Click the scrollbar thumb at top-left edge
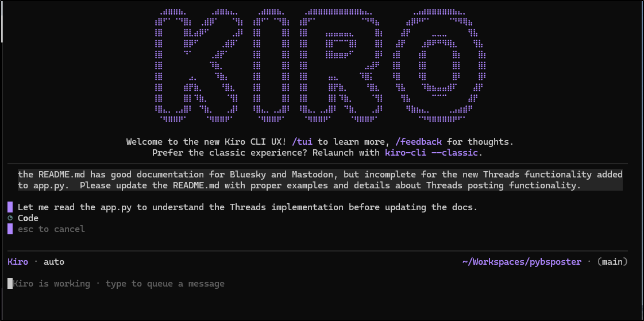644x321 pixels. click(x=2, y=21)
